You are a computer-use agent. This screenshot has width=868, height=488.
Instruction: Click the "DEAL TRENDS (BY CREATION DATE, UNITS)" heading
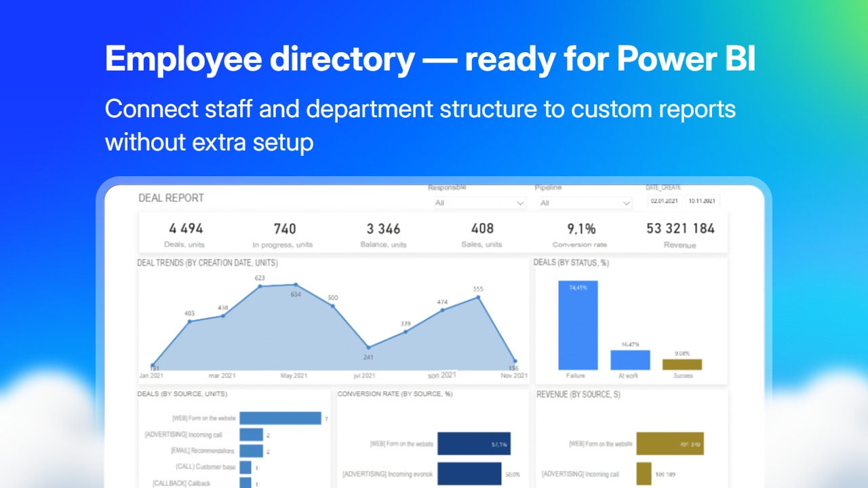(x=208, y=263)
